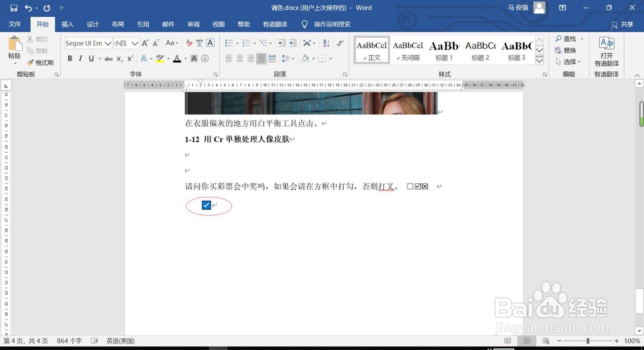Image resolution: width=644 pixels, height=350 pixels.
Task: Undo the last action
Action: coord(28,8)
